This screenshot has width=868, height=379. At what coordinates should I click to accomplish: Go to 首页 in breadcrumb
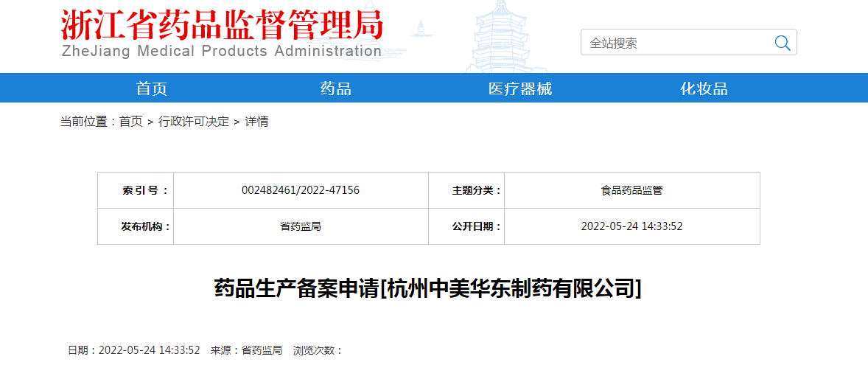click(130, 122)
